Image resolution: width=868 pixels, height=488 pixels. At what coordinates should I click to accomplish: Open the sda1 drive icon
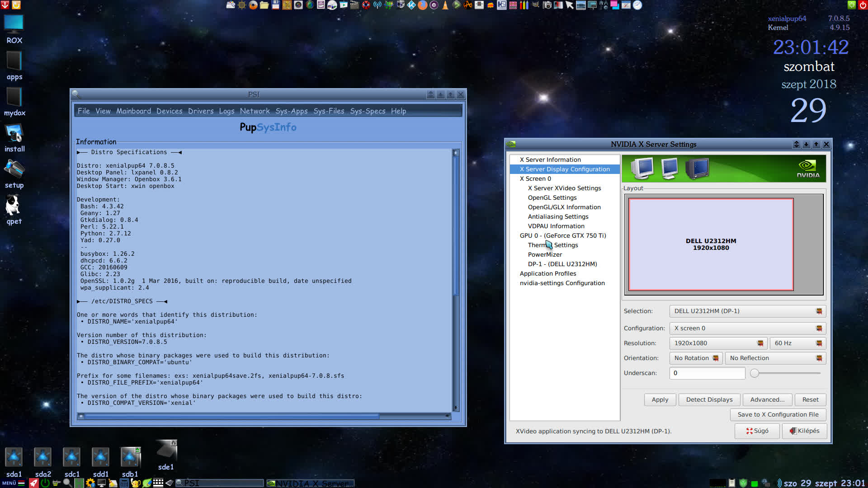14,462
